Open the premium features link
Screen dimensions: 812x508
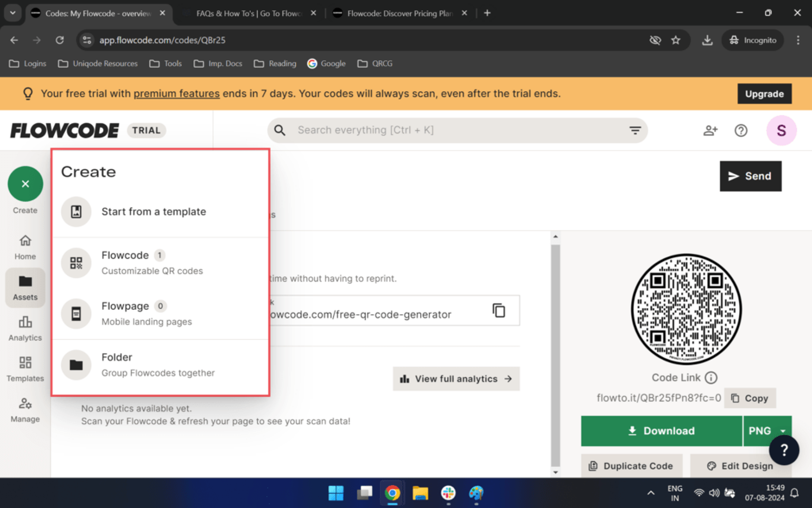click(177, 93)
